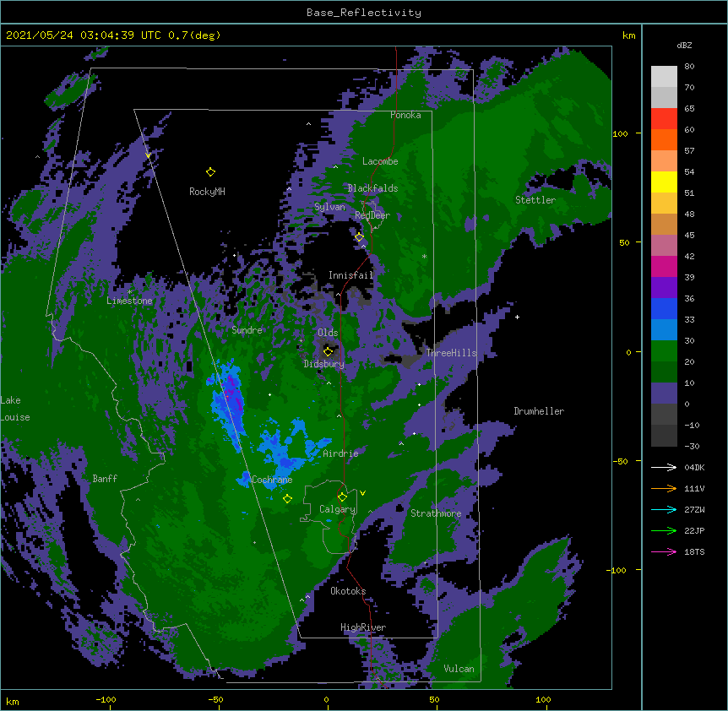Click the Lake Louise label
Image resolution: width=728 pixels, height=711 pixels.
[15, 409]
